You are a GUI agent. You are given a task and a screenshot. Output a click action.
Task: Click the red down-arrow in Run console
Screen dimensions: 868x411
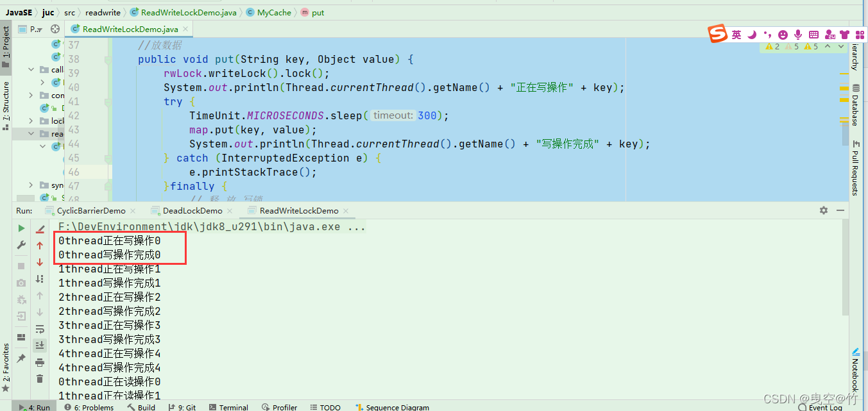click(x=40, y=262)
